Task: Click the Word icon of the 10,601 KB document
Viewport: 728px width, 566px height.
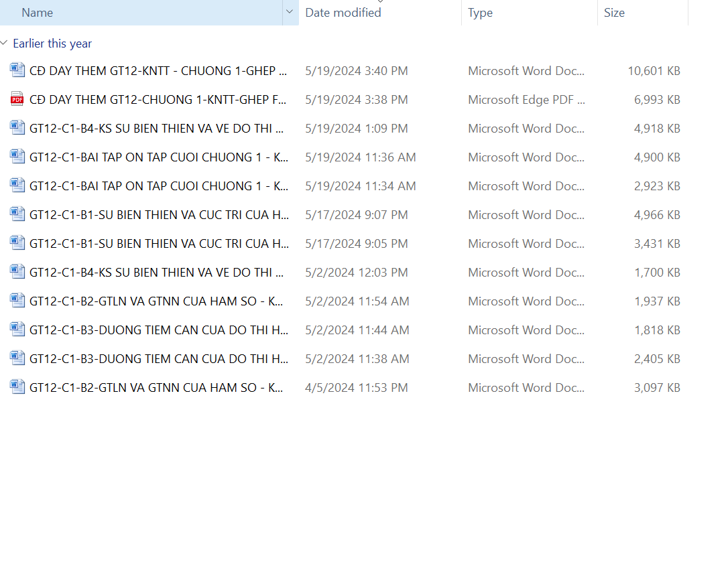Action: coord(17,71)
